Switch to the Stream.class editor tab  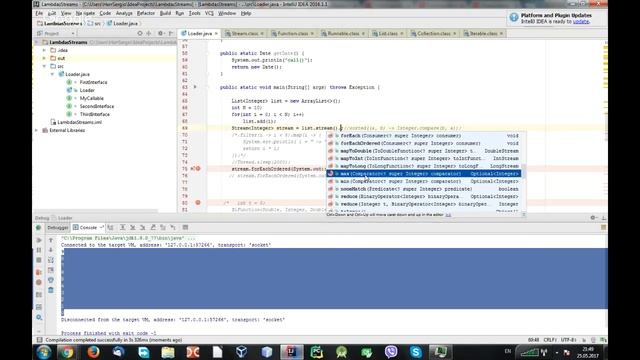tap(244, 33)
